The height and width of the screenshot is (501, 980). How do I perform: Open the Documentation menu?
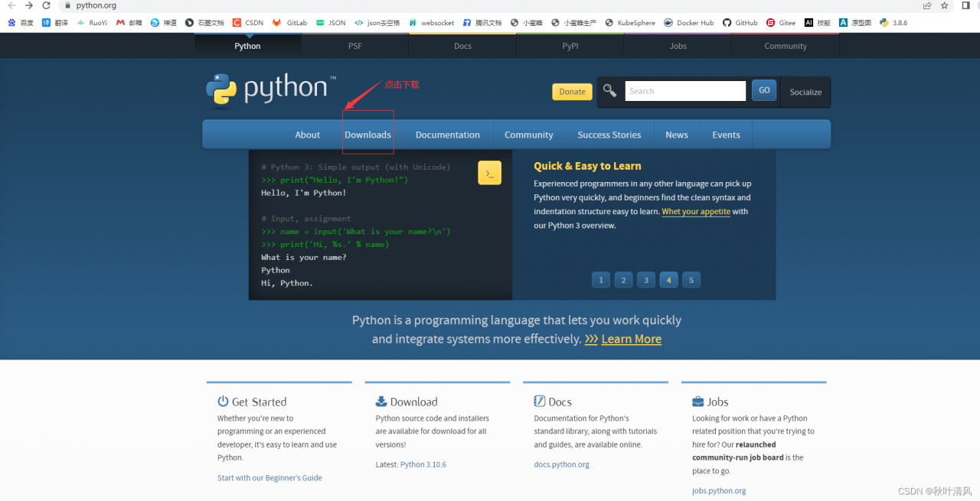pos(448,135)
